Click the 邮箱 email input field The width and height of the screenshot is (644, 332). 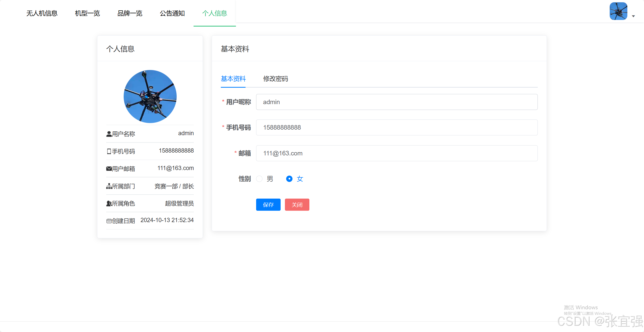point(396,153)
